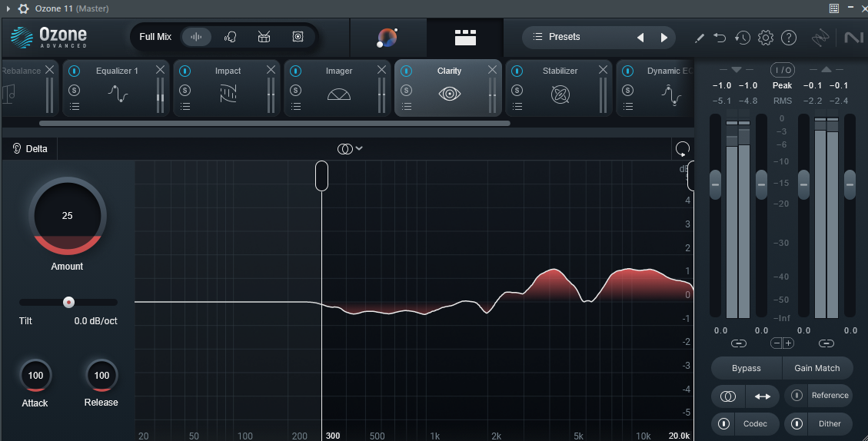Go to the next preset arrow
Image resolution: width=868 pixels, height=441 pixels.
pyautogui.click(x=663, y=37)
